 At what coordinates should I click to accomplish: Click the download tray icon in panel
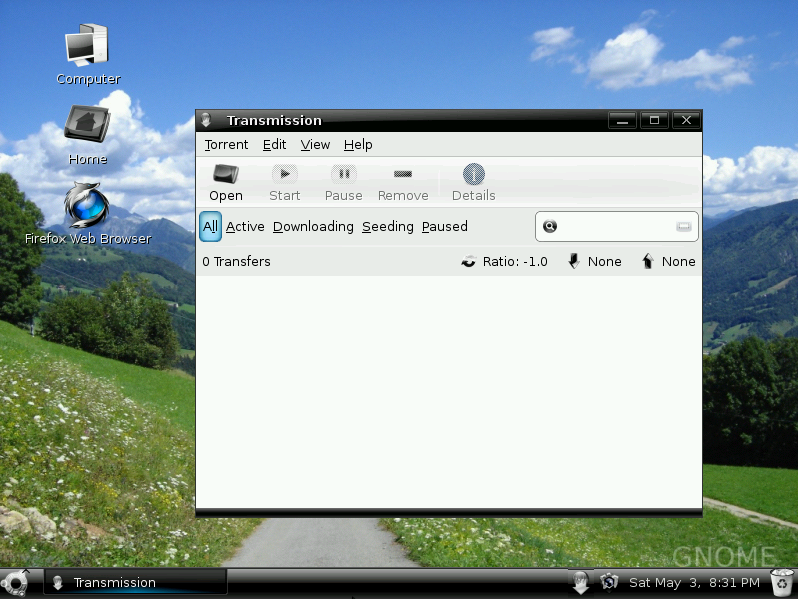tap(580, 582)
